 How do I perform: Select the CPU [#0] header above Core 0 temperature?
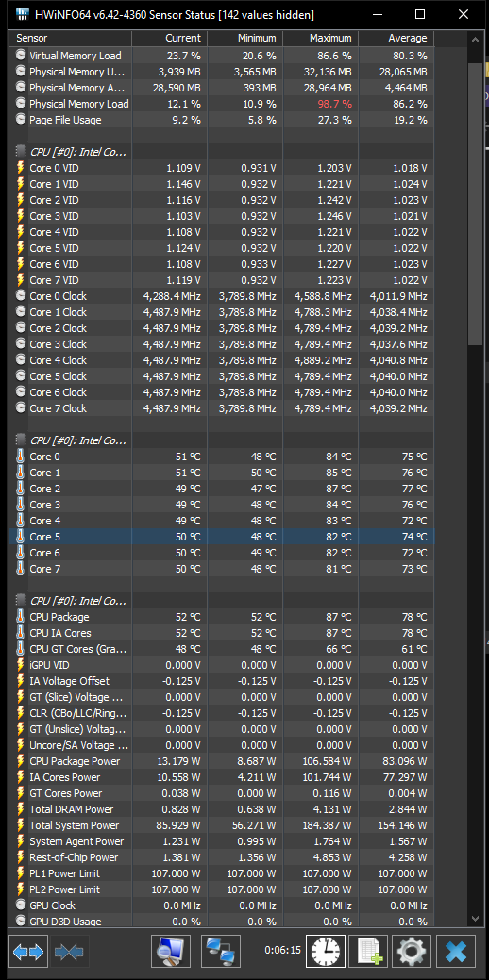(221, 440)
